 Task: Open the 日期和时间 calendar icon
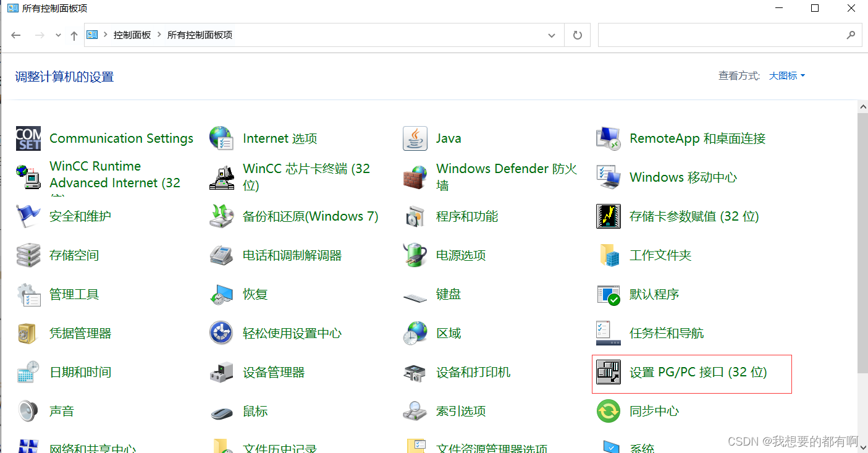click(x=28, y=372)
